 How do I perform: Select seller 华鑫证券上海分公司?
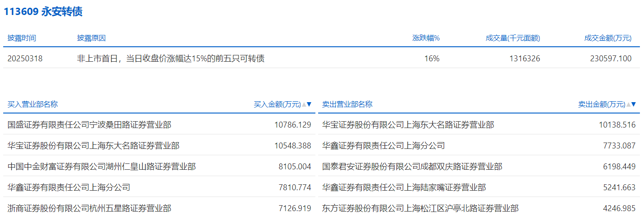coord(384,145)
